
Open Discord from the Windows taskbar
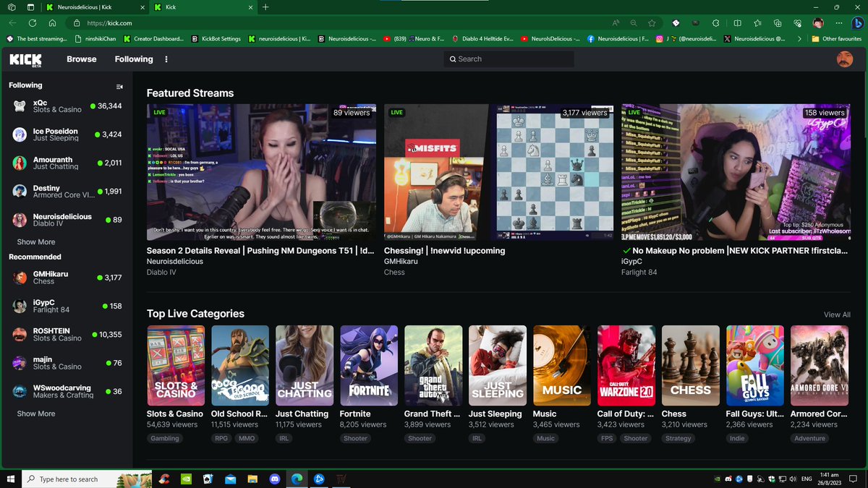click(274, 479)
